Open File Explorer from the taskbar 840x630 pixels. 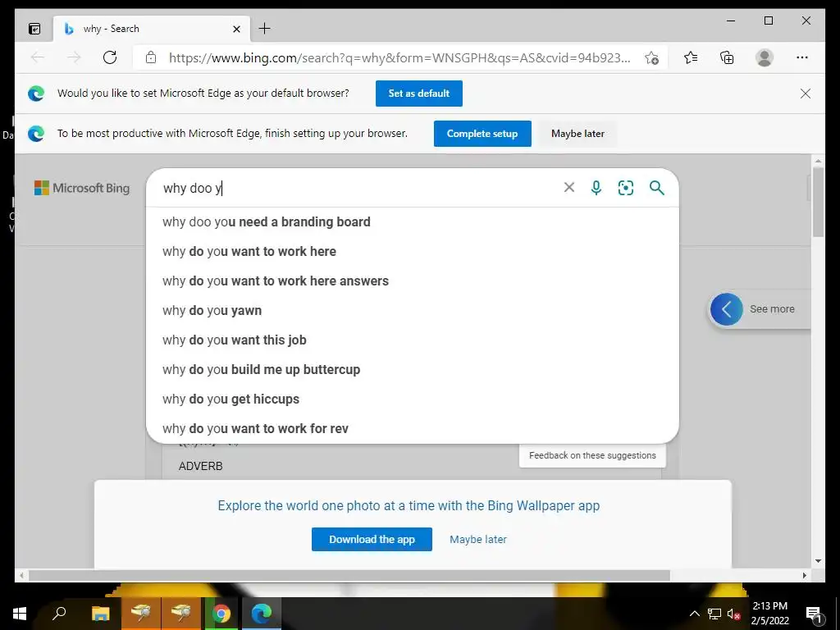(100, 614)
